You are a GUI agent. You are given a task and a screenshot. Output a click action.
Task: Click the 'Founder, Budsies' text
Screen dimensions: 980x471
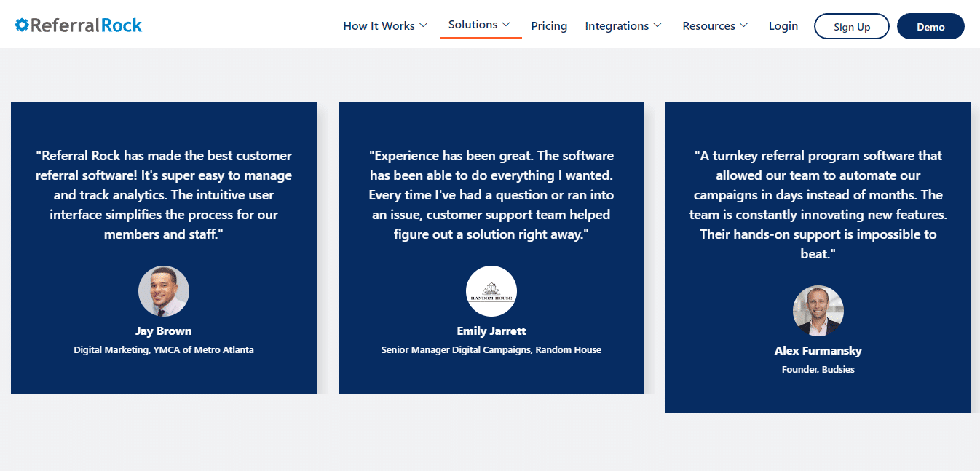(818, 370)
